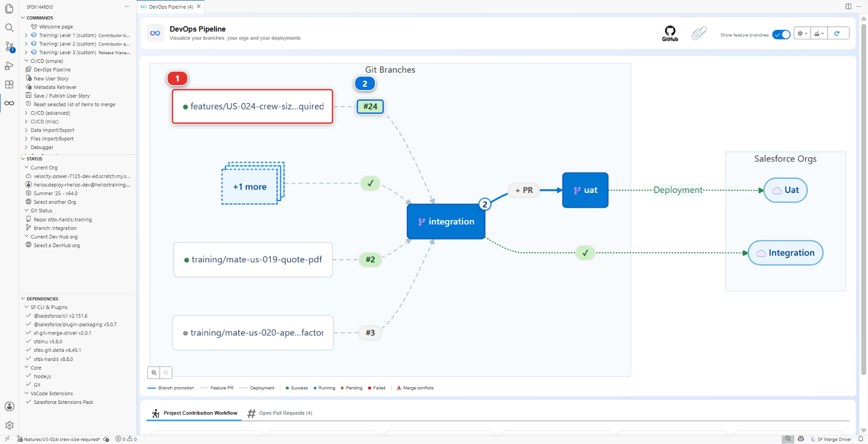Open the second dropdown button beside the gear
868x444 pixels.
pos(820,34)
